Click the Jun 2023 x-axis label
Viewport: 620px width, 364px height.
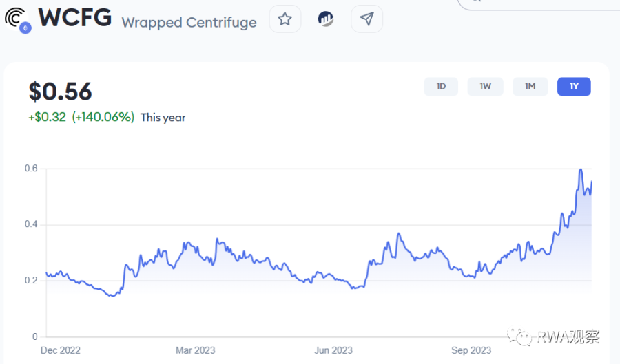click(333, 350)
